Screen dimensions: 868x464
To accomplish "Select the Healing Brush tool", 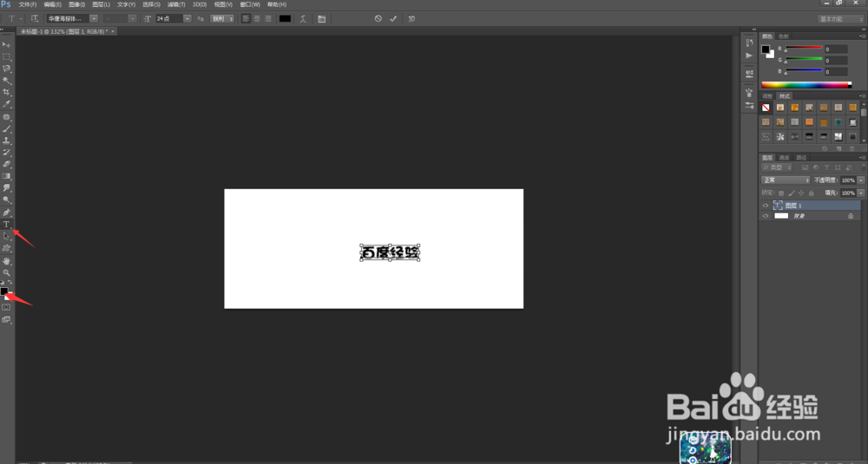I will pos(7,117).
